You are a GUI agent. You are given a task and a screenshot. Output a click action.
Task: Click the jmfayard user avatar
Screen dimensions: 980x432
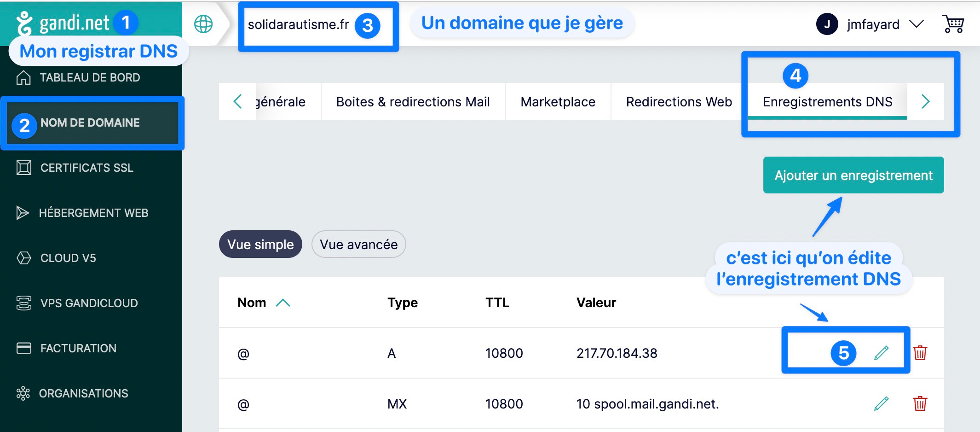click(827, 24)
